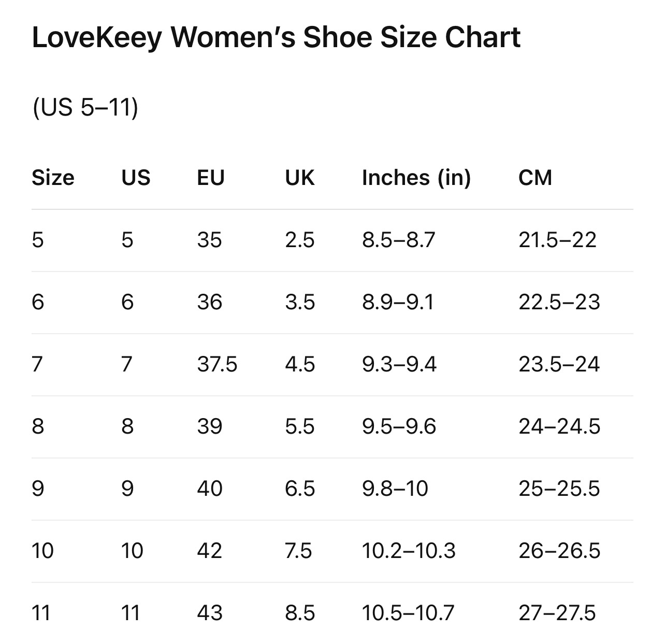The height and width of the screenshot is (644, 665).
Task: Click the Inches (in) column header
Action: 416,178
